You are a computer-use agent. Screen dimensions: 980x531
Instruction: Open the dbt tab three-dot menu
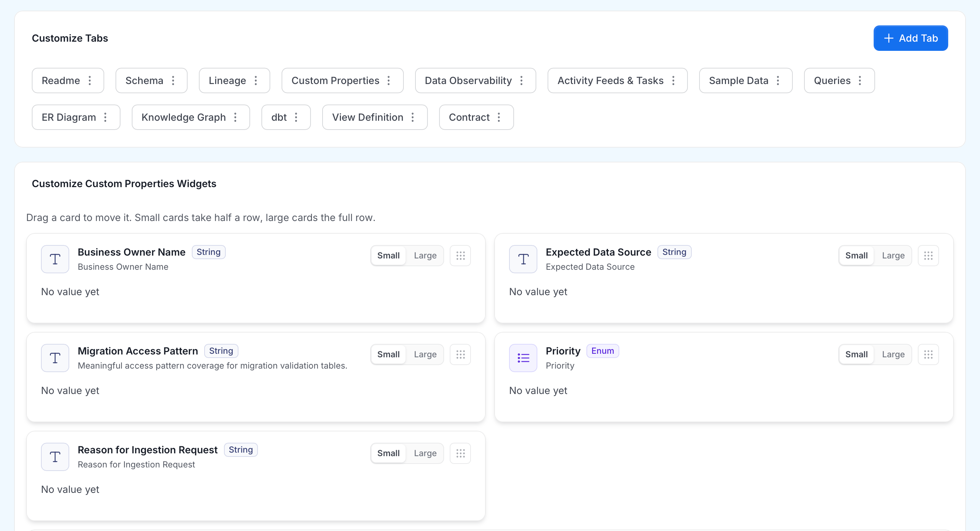coord(296,118)
